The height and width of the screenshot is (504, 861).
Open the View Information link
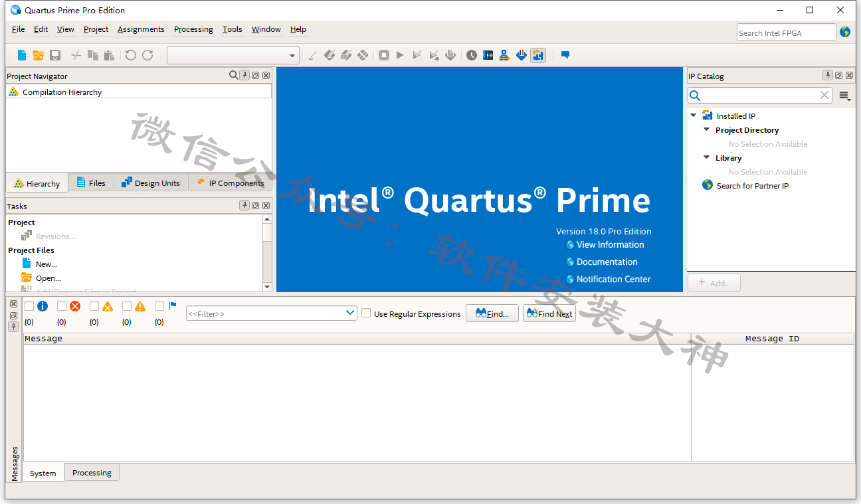click(610, 244)
